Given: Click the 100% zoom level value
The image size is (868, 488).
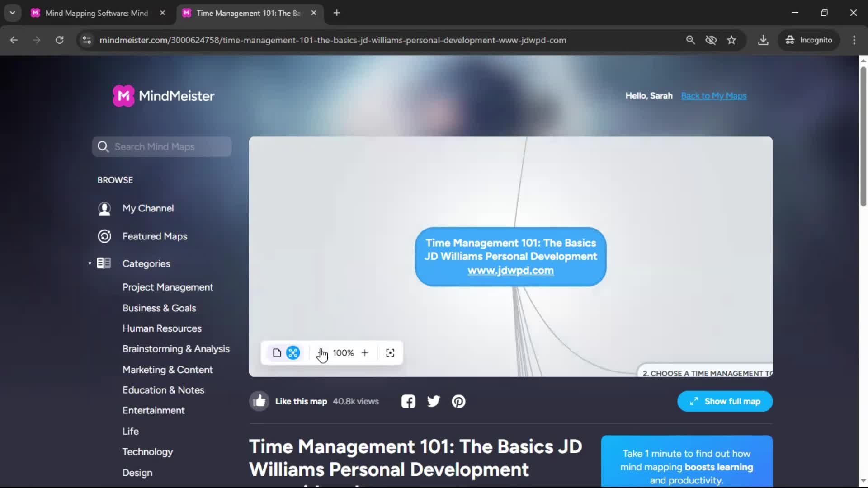Looking at the screenshot, I should click(x=343, y=353).
